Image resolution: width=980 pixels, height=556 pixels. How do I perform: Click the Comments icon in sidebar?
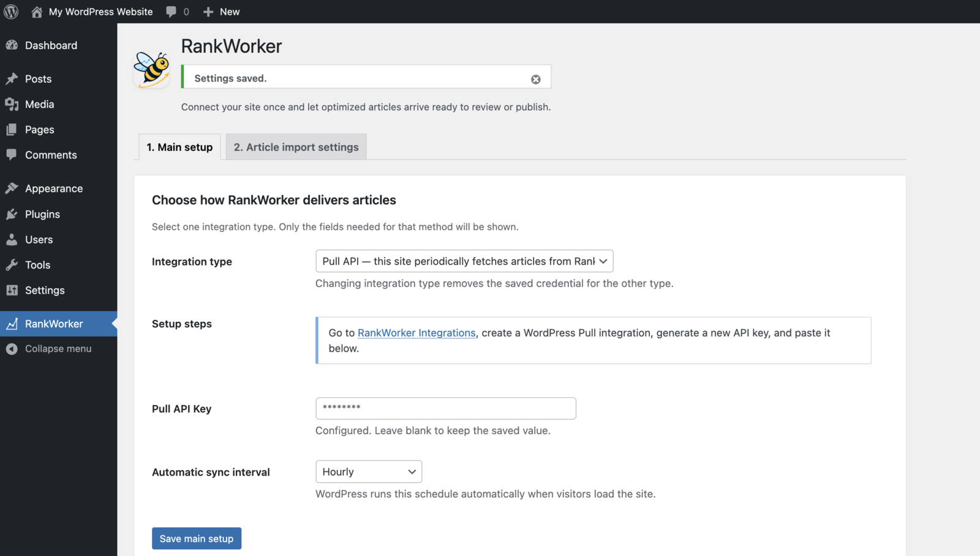click(x=12, y=155)
